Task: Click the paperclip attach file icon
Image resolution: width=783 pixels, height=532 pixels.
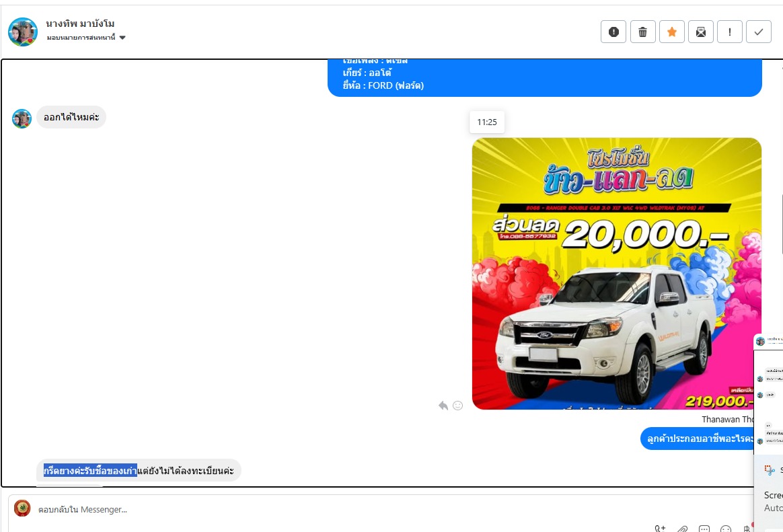Action: click(682, 529)
